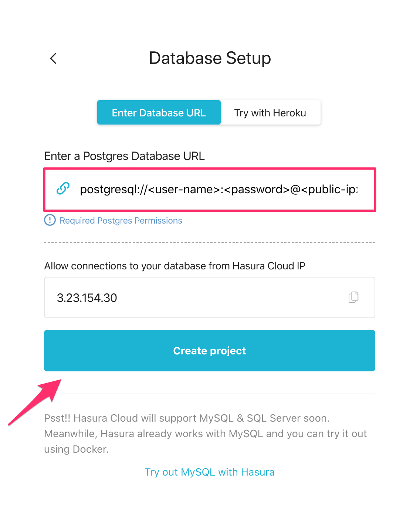The image size is (420, 524).
Task: Open Required Postgres Permissions link
Action: pyautogui.click(x=121, y=221)
